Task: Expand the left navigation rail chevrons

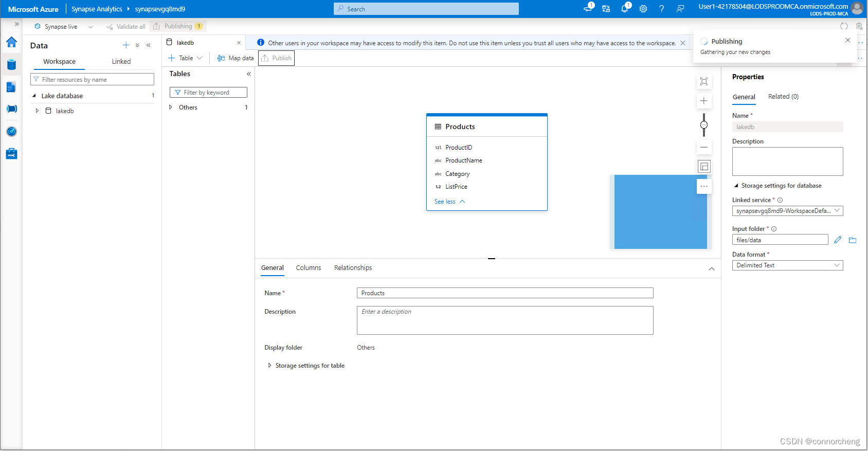Action: click(16, 24)
